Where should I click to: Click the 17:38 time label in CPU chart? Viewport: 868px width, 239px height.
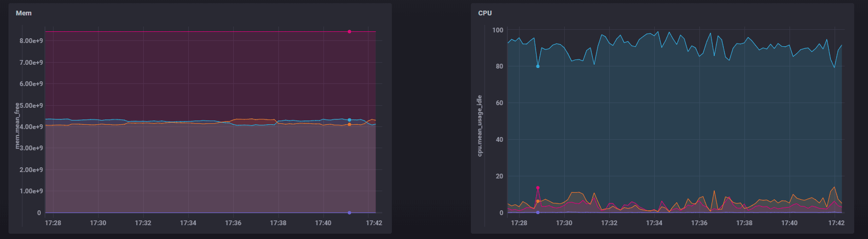pyautogui.click(x=744, y=223)
